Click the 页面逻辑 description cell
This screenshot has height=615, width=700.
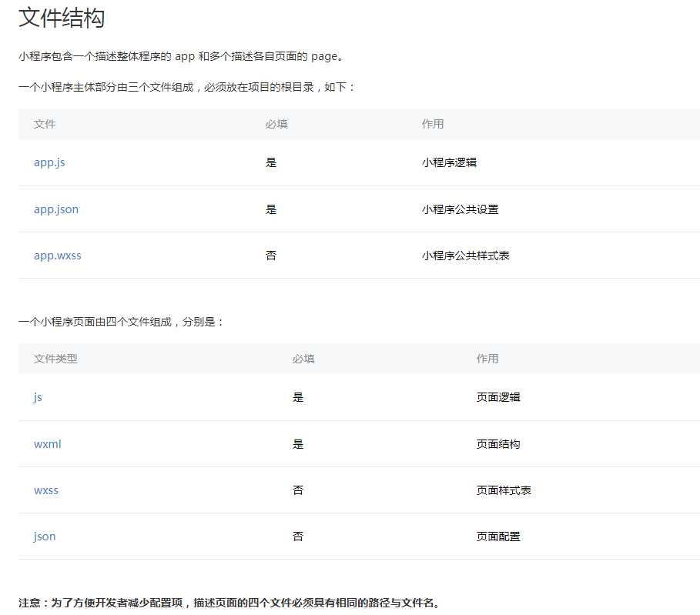498,397
